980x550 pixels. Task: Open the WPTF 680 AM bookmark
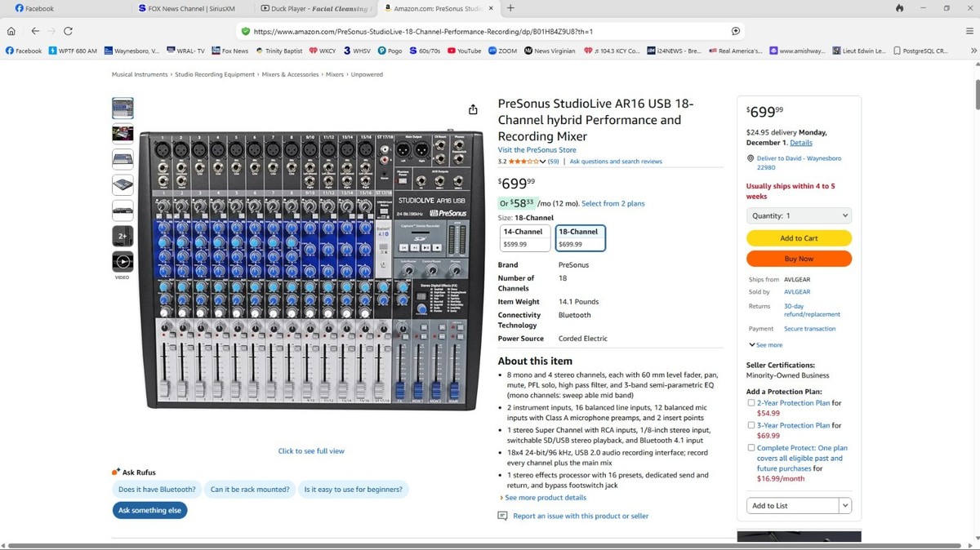pos(73,51)
